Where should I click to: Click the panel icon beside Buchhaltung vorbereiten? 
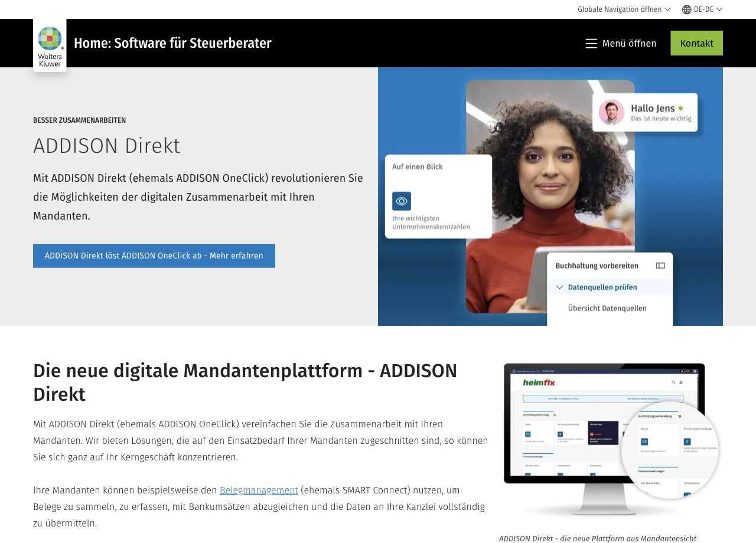[660, 266]
